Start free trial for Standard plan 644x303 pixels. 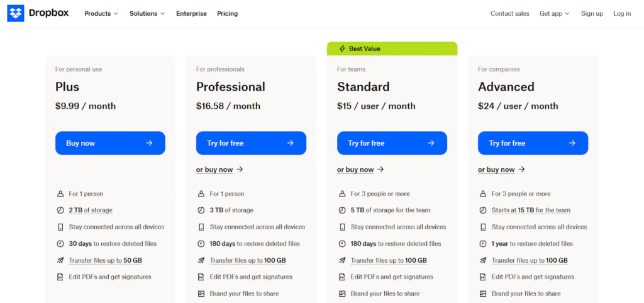(392, 143)
